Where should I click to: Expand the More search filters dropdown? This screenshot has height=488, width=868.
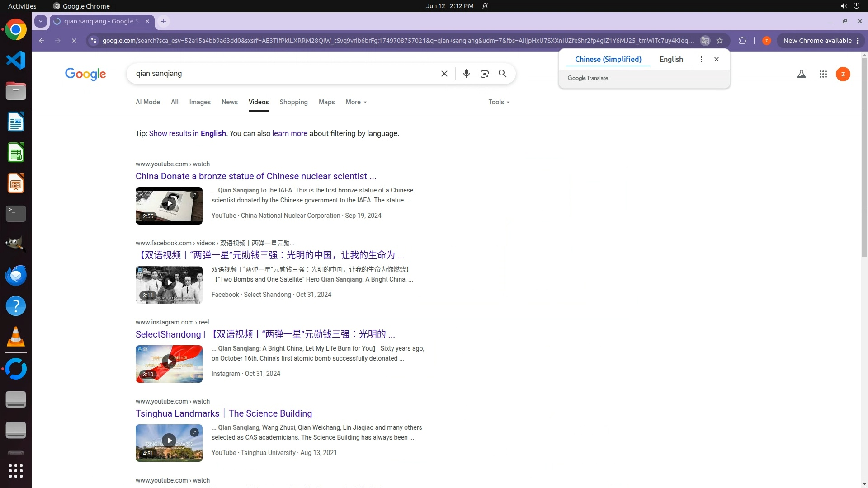point(356,102)
